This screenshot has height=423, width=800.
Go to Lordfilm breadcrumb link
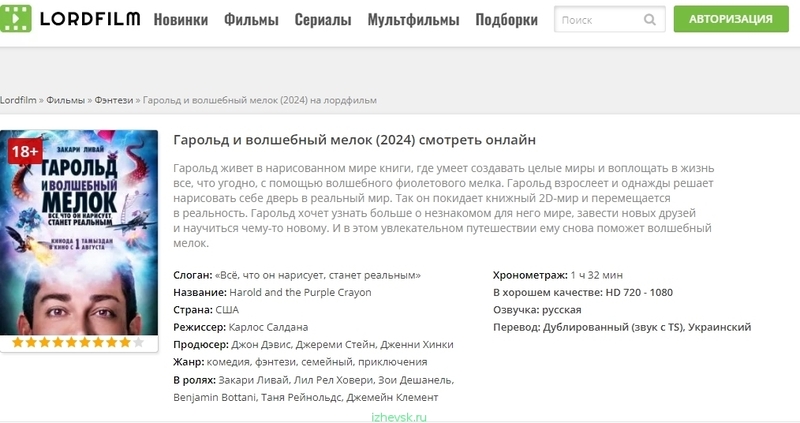pyautogui.click(x=18, y=100)
